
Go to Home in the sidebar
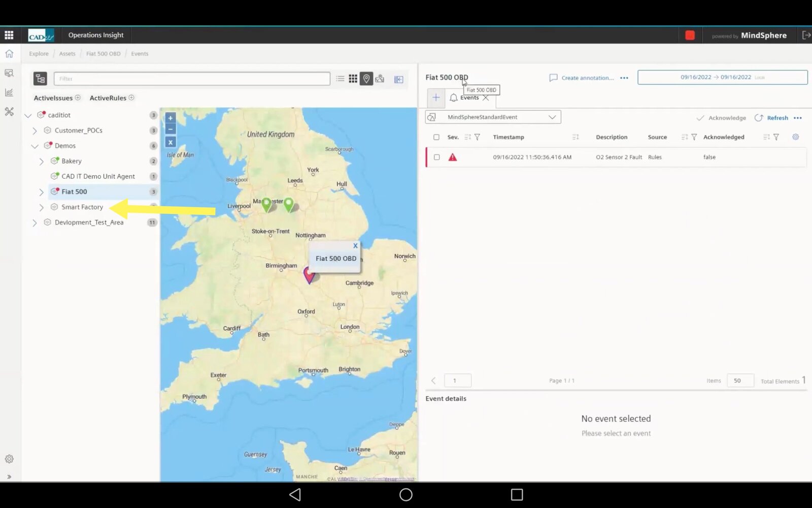9,54
